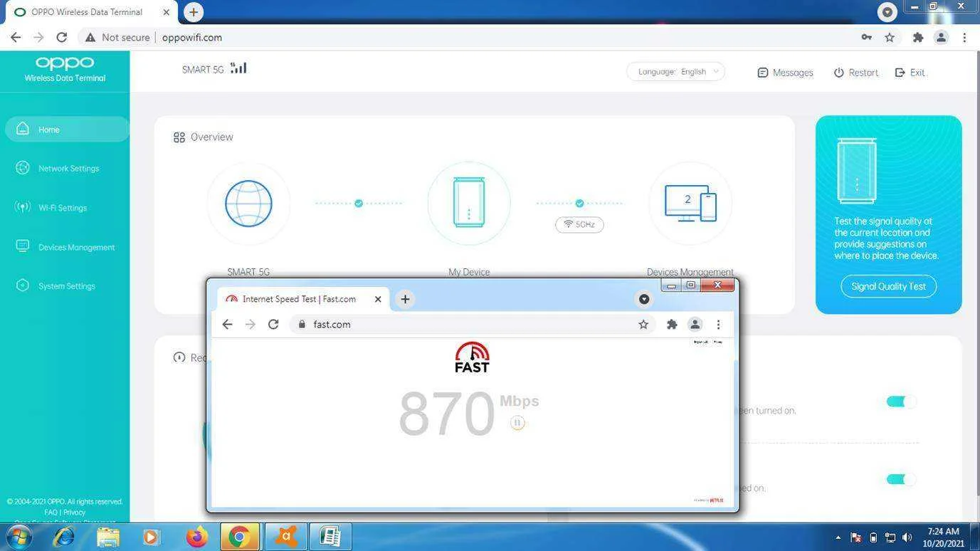This screenshot has width=980, height=551.
Task: Click the network icon in the system tray
Action: (890, 537)
